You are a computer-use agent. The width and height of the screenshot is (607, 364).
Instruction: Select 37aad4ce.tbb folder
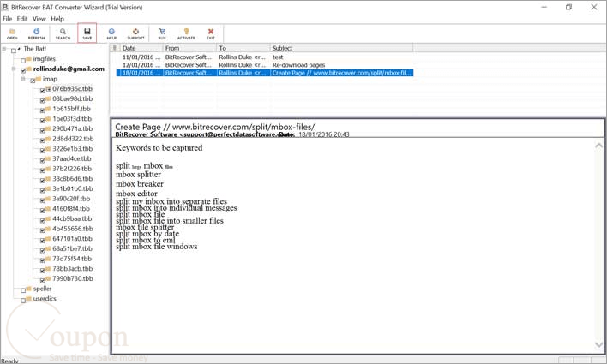72,159
